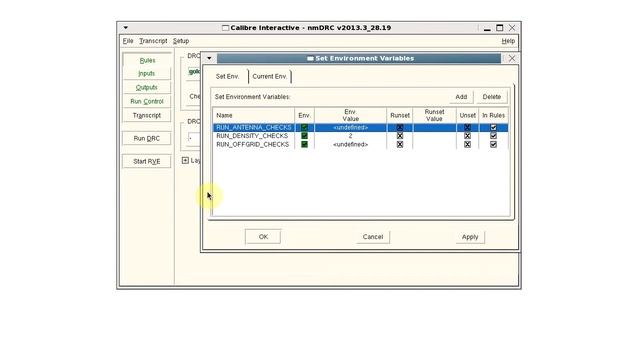
Task: Expand the plus expander in main window
Action: tap(185, 160)
